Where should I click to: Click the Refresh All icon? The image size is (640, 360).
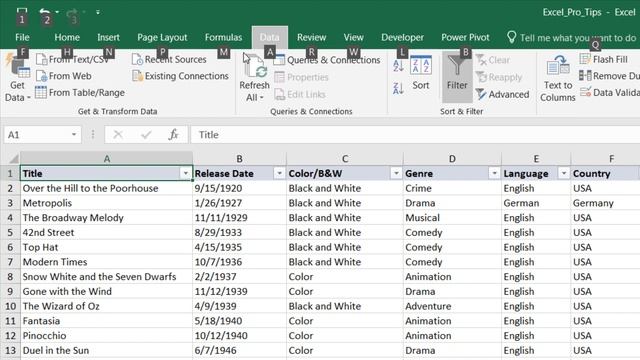[255, 67]
